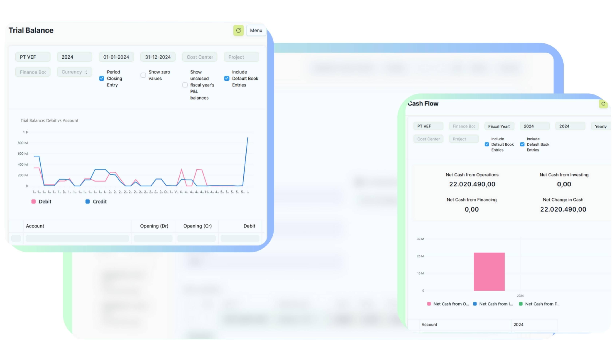This screenshot has height=364, width=614.
Task: Click the Account column header in Trial Balance
Action: (35, 226)
